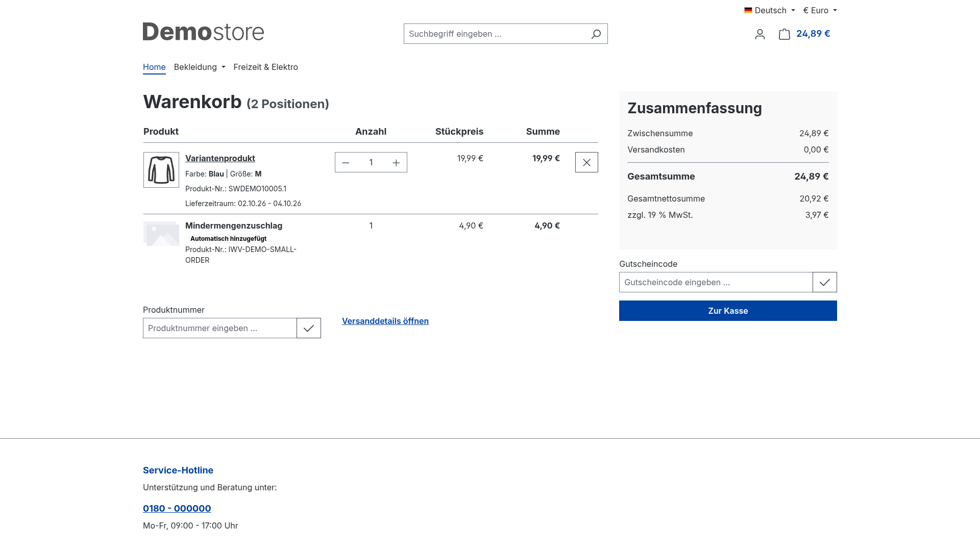Viewport: 980px width, 551px height.
Task: Open the Deutsch language dropdown
Action: pyautogui.click(x=770, y=10)
